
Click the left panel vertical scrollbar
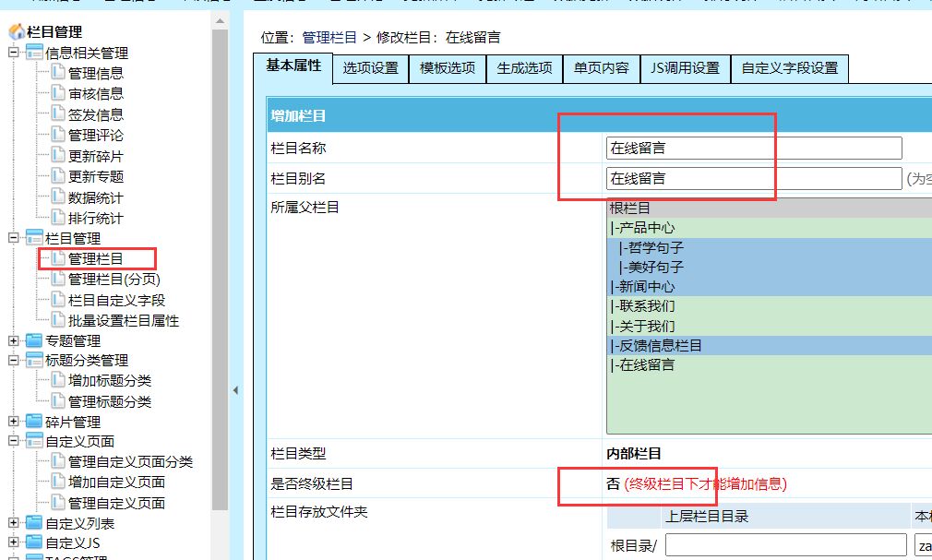pyautogui.click(x=220, y=277)
